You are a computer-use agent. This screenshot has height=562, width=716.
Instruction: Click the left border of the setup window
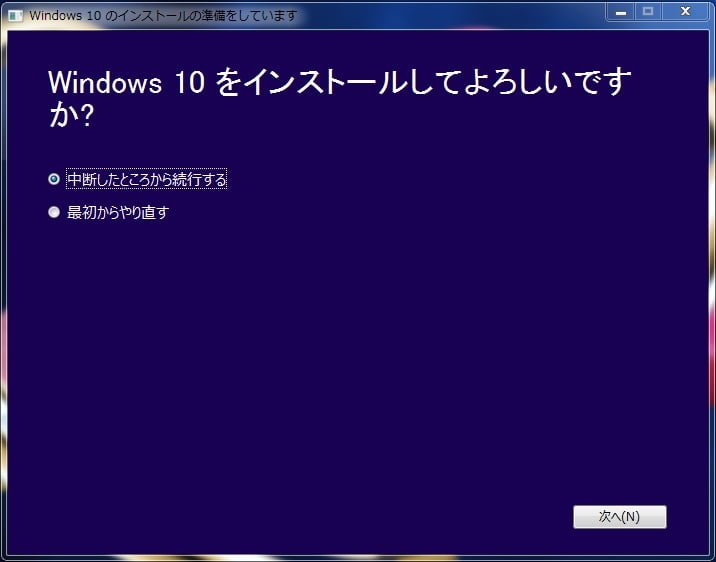tap(4, 300)
